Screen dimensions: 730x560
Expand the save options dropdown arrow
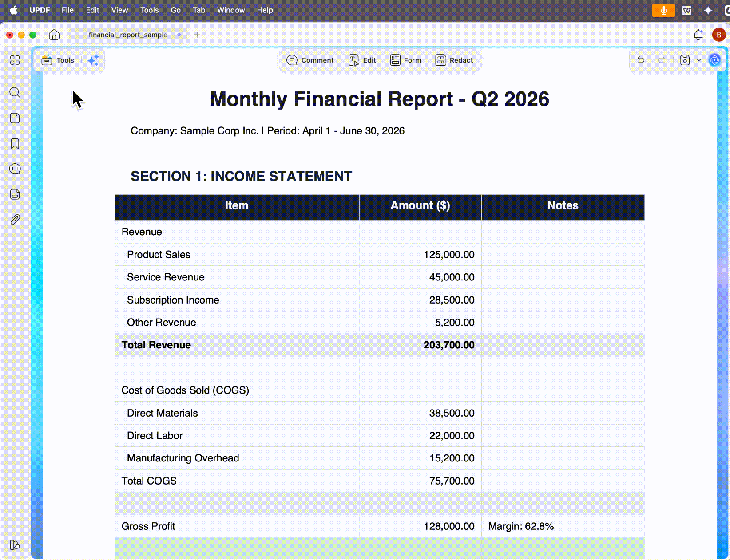click(699, 60)
